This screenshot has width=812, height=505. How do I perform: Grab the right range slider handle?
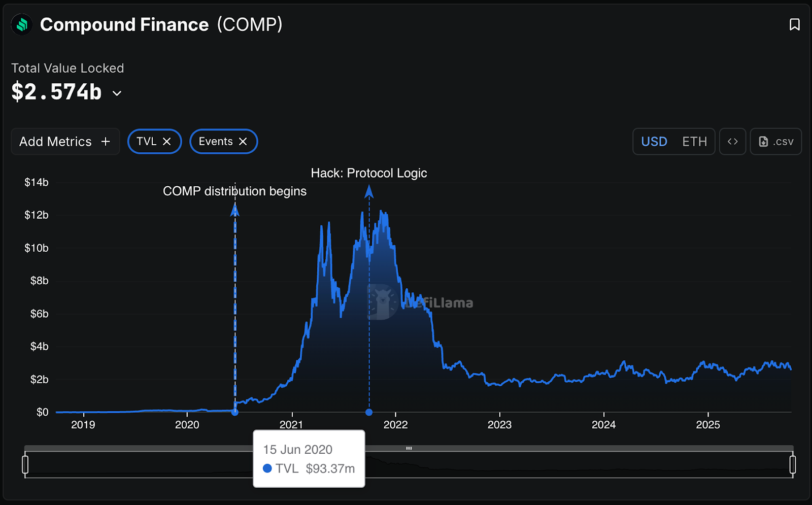coord(793,464)
